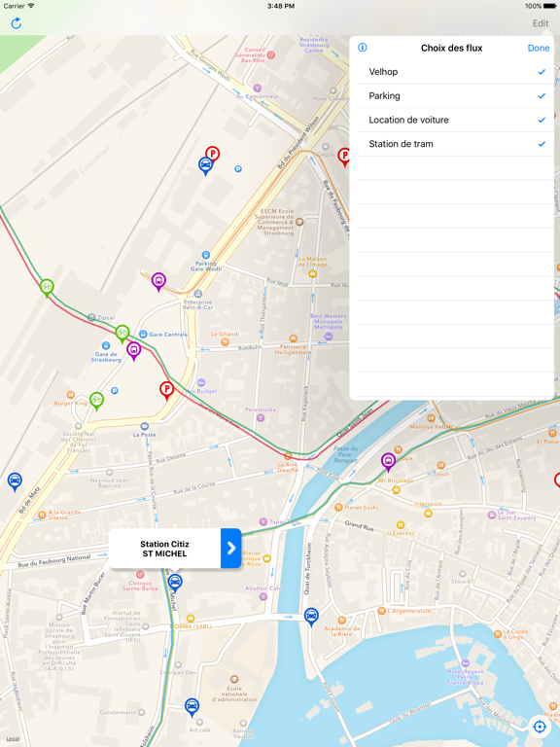Tap Planet Sushi restaurant marker
Viewport: 560px width, 747px height.
pos(338,508)
